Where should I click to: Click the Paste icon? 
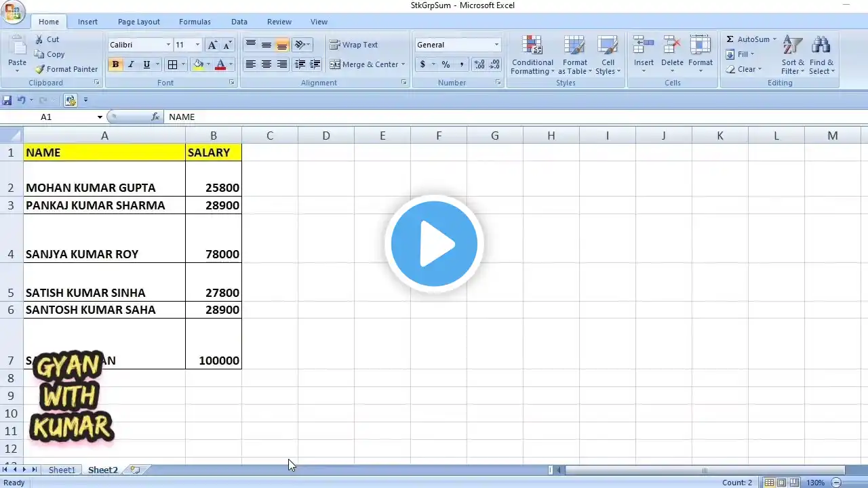tap(17, 47)
